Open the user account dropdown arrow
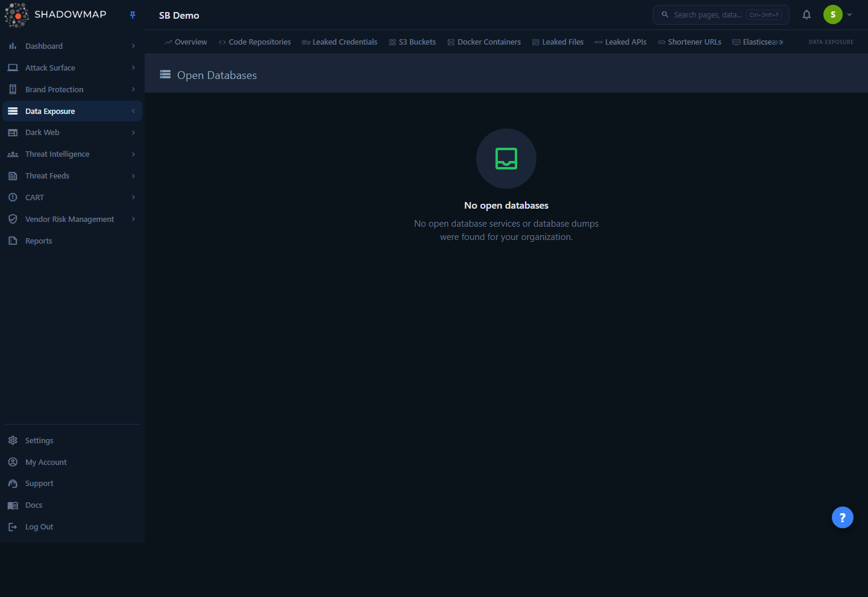The height and width of the screenshot is (597, 868). tap(849, 14)
